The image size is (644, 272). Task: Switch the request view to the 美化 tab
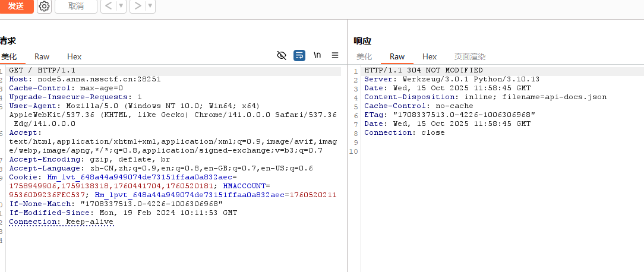9,56
